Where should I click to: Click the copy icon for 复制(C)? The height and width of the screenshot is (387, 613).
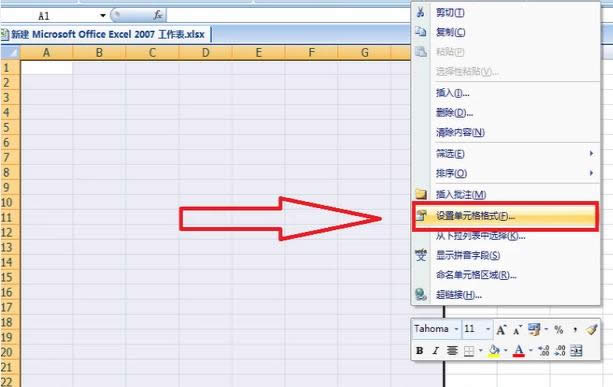[421, 32]
